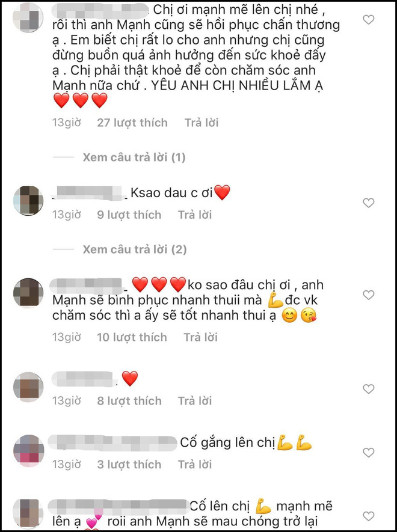Open blurred username before 'ko sao đâu'
Image resolution: width=397 pixels, height=532 pixels.
pyautogui.click(x=87, y=286)
